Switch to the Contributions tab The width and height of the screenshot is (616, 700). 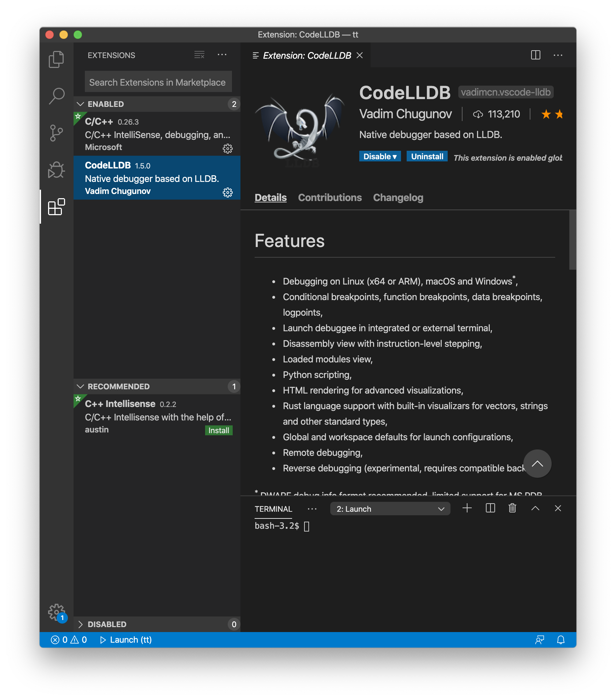coord(330,197)
